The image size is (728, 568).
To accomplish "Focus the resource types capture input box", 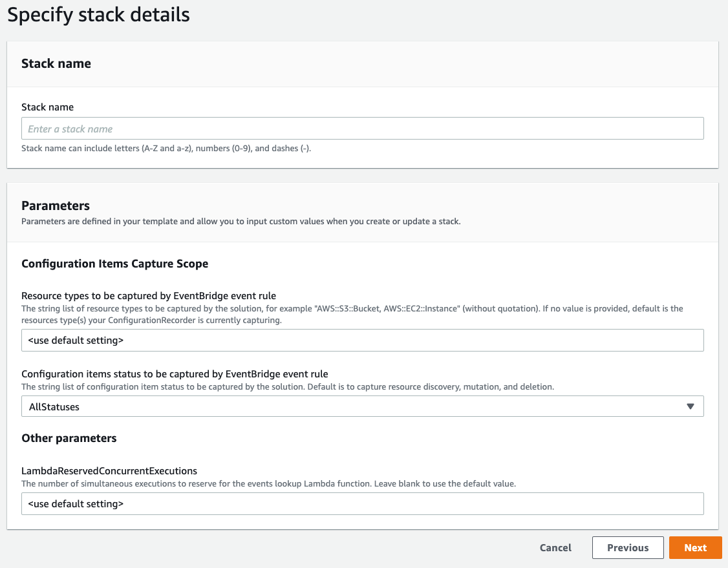I will (362, 340).
